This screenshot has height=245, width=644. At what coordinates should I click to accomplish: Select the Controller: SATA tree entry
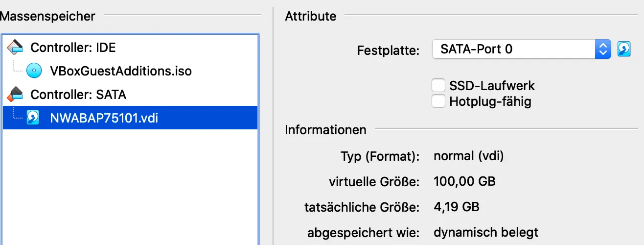[78, 94]
